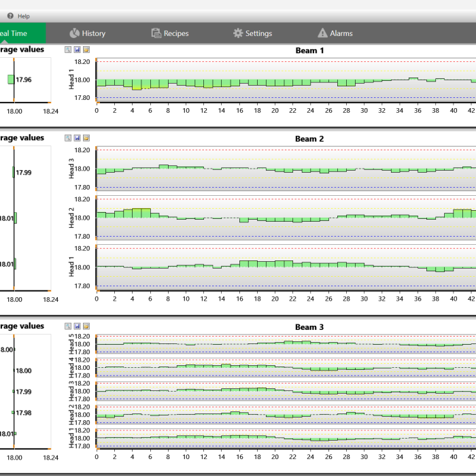Select the Real Time tab
The image size is (476, 476).
tap(17, 33)
